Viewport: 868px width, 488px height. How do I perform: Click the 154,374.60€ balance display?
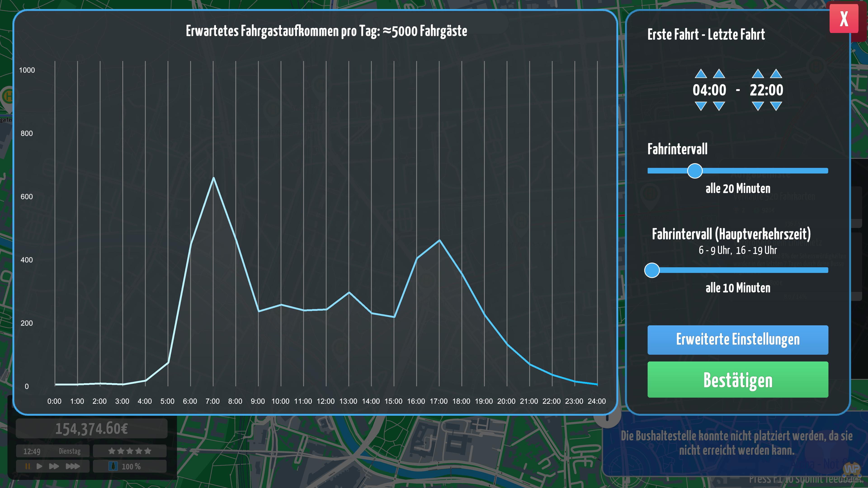point(92,429)
